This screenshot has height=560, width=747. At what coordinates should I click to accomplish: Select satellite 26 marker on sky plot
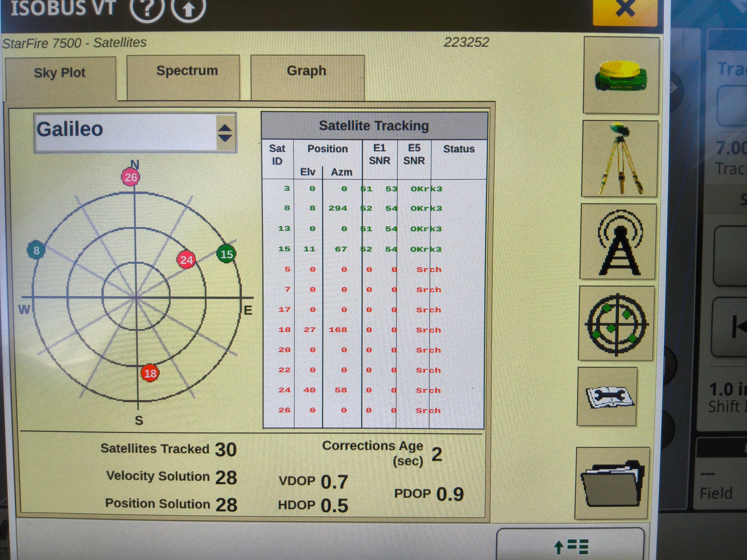pos(131,177)
